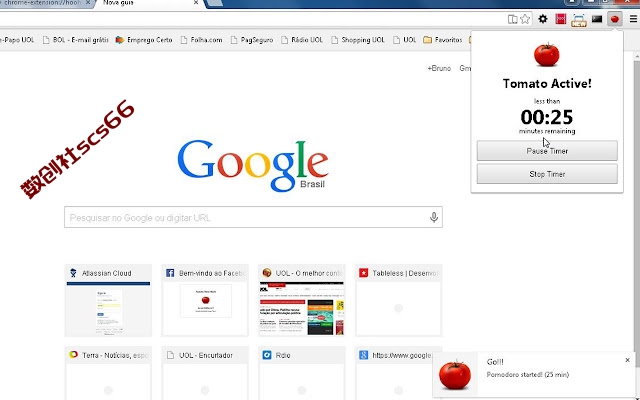The width and height of the screenshot is (640, 400).
Task: Open the PagSeguro bookmark
Action: coord(252,40)
